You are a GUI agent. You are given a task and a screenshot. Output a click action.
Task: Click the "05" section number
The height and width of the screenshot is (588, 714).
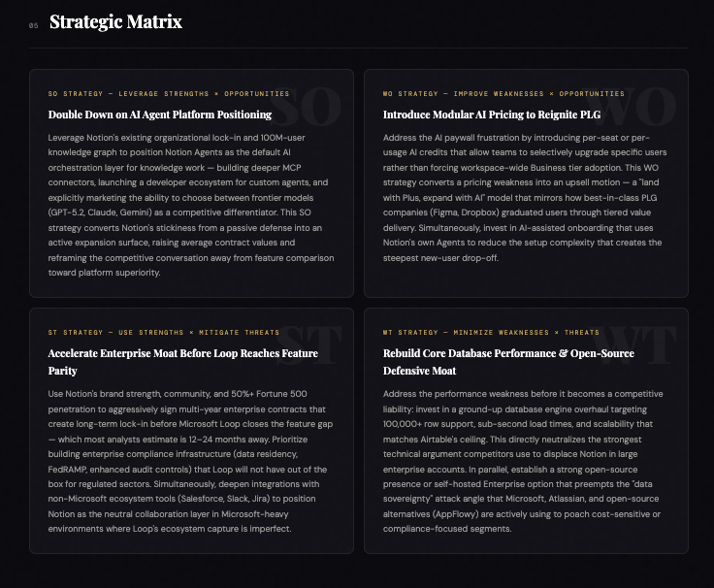point(34,25)
